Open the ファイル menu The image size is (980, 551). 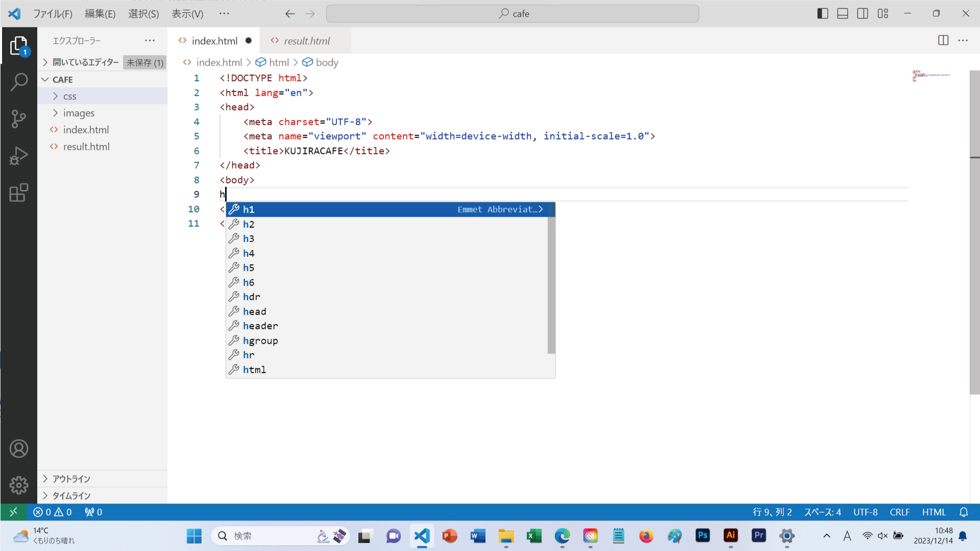pyautogui.click(x=53, y=14)
